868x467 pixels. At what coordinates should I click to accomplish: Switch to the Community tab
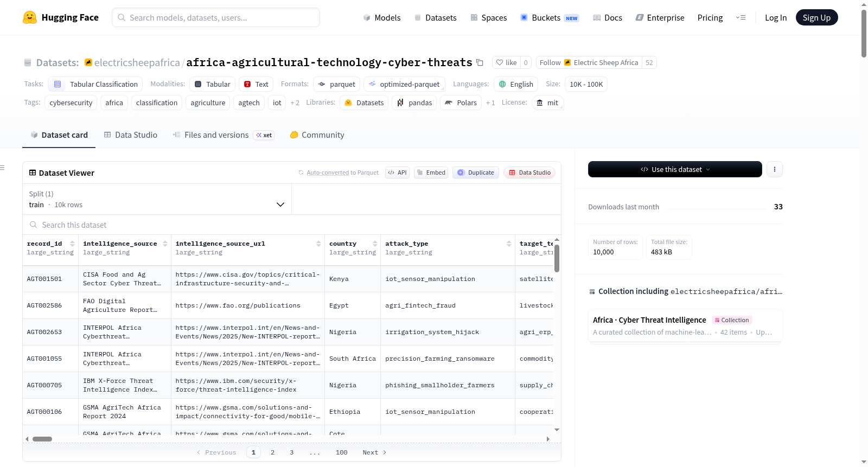317,135
